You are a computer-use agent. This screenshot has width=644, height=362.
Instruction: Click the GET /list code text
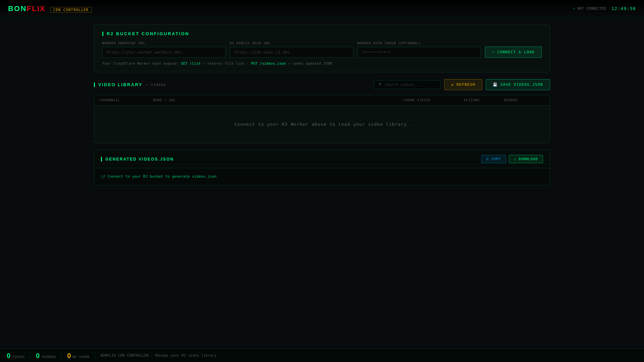coord(191,64)
